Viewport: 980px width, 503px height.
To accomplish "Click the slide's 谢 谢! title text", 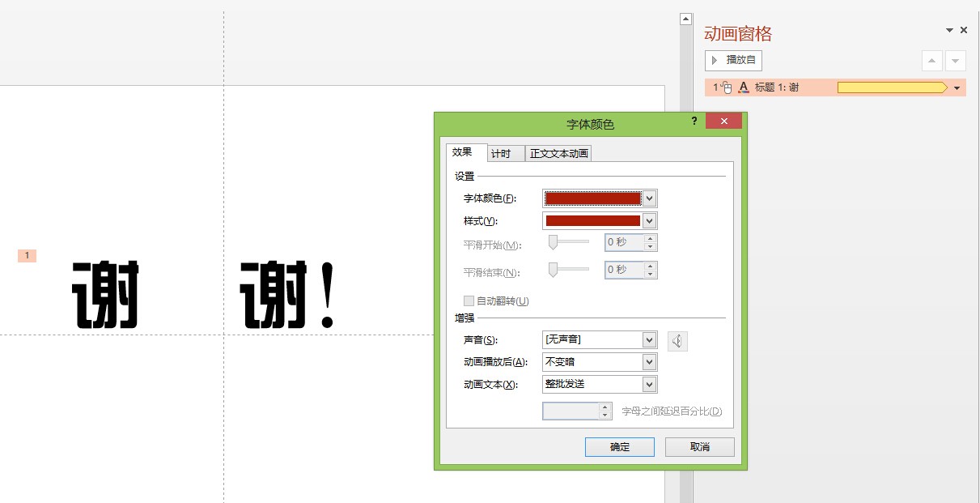I will [203, 295].
